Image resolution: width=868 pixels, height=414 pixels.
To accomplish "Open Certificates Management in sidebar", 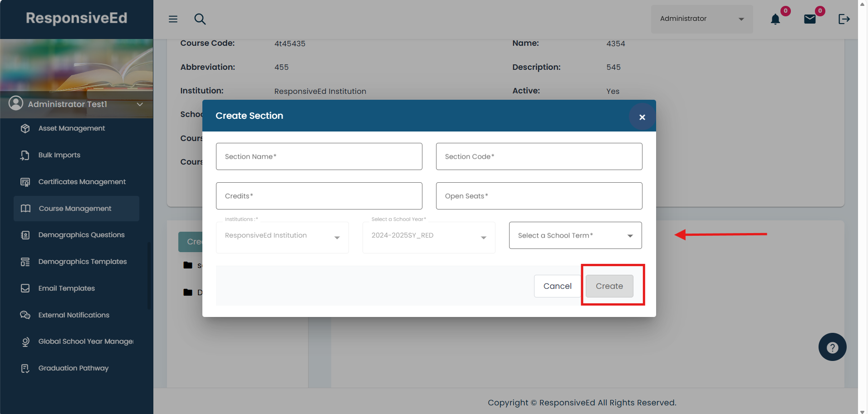I will [x=82, y=182].
